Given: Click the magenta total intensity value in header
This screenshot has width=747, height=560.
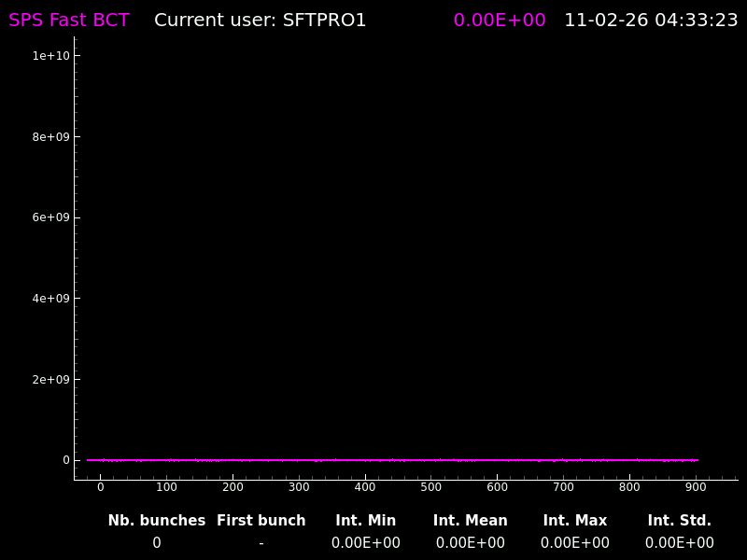Looking at the screenshot, I should pyautogui.click(x=500, y=21).
